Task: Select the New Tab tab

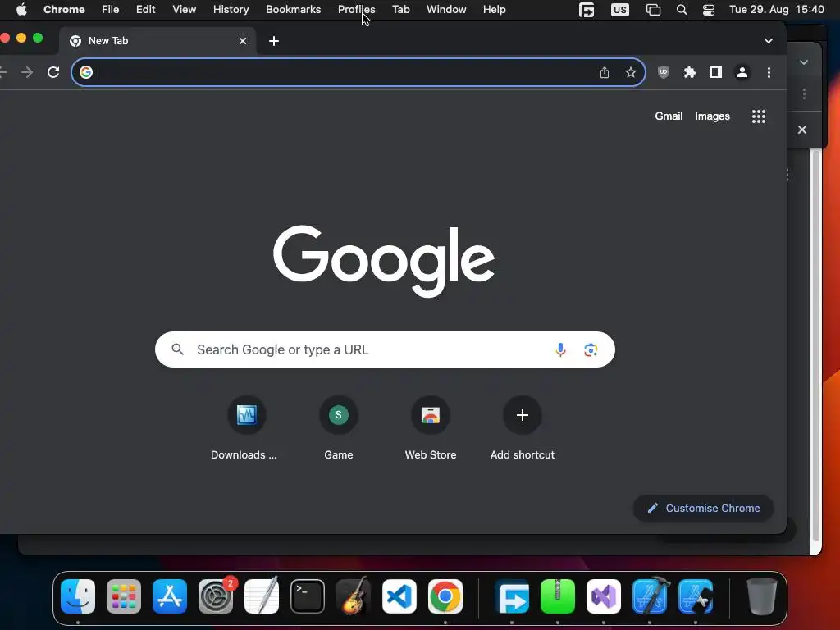Action: coord(157,41)
